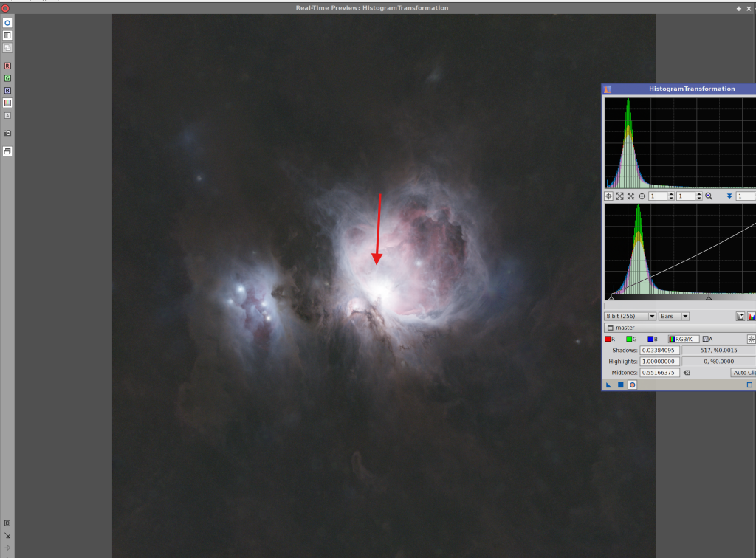Open the 8-bit (256) resolution dropdown
Screen dimensions: 756x558
[x=630, y=316]
